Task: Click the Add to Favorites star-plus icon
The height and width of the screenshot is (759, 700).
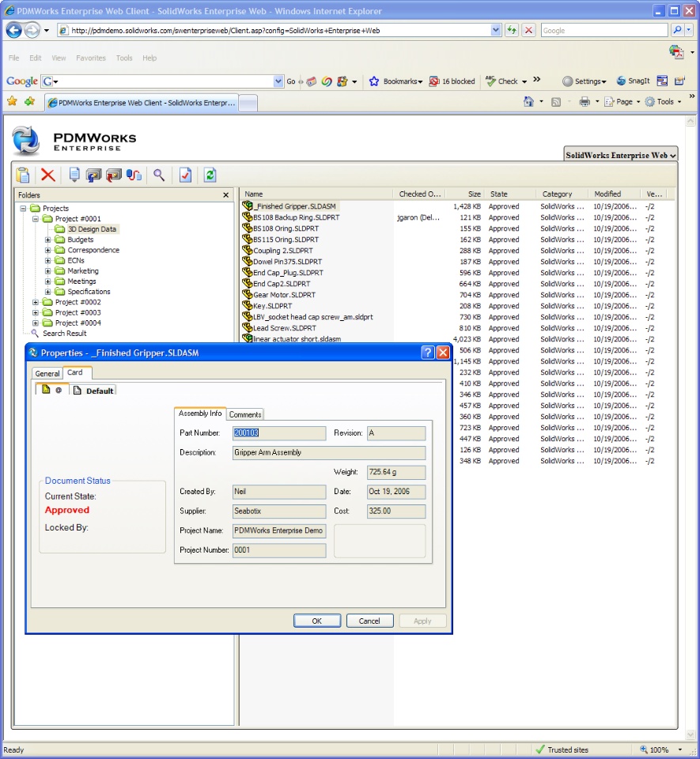Action: point(29,101)
